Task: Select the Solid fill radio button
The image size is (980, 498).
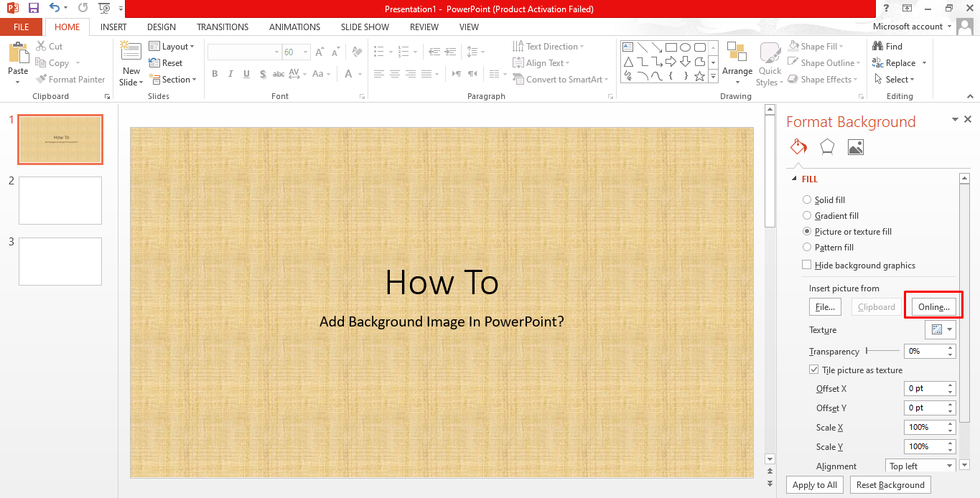Action: (807, 200)
